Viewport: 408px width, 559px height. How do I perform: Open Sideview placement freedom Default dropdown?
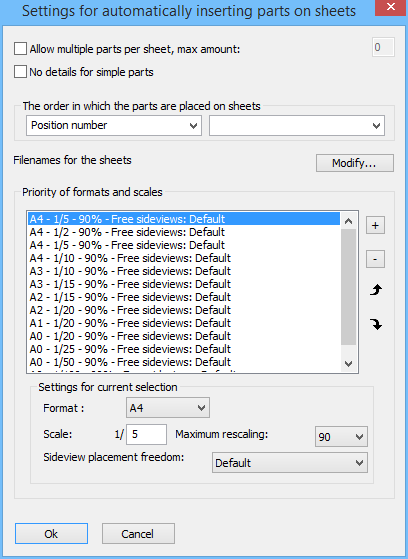[x=290, y=463]
